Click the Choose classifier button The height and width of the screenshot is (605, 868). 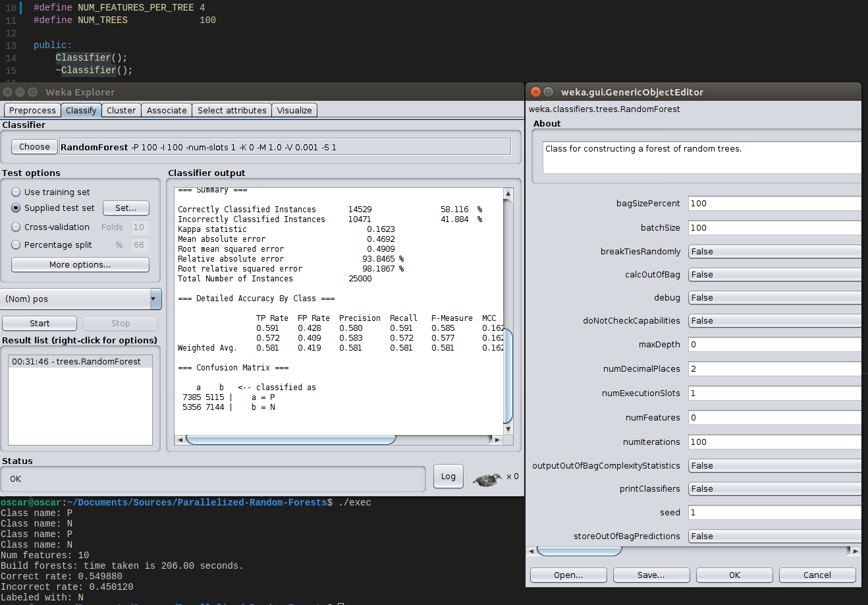pos(34,147)
